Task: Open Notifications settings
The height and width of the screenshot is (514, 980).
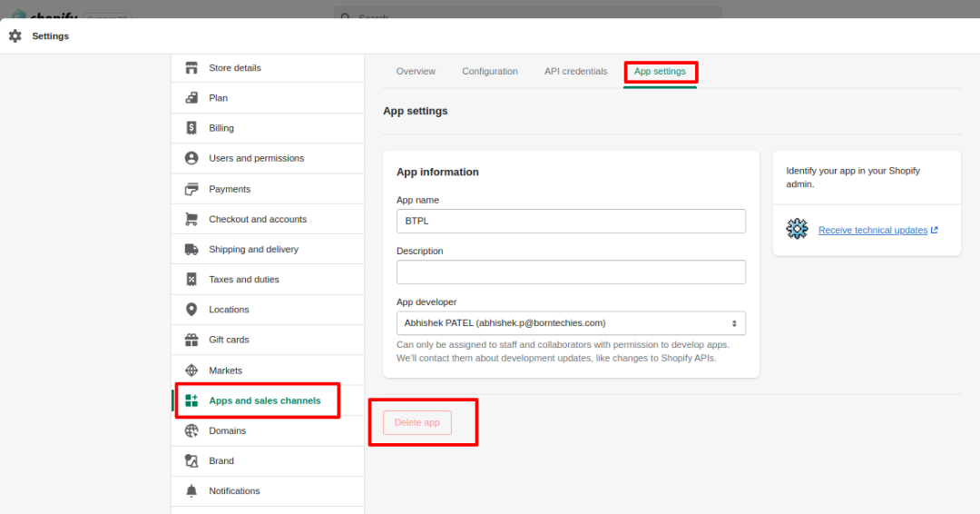Action: click(x=268, y=491)
